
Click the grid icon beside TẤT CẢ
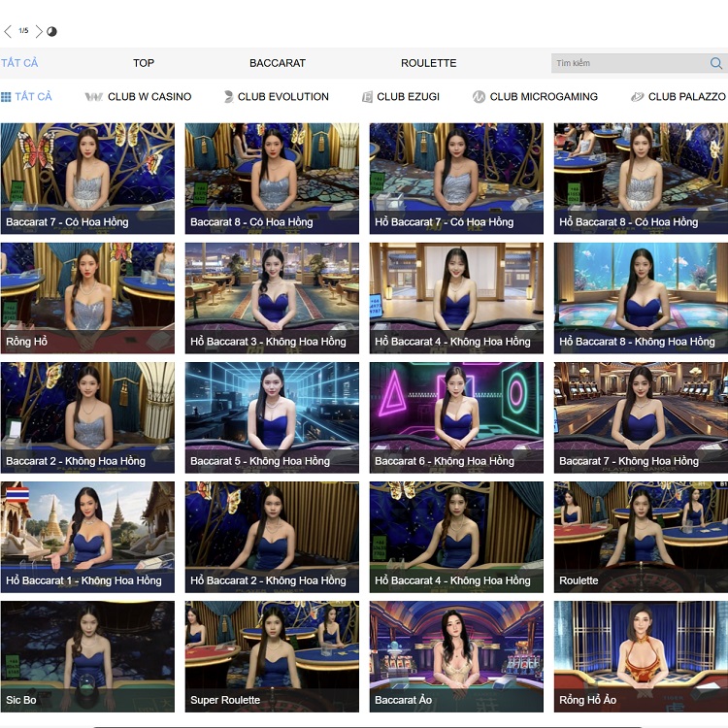click(6, 97)
